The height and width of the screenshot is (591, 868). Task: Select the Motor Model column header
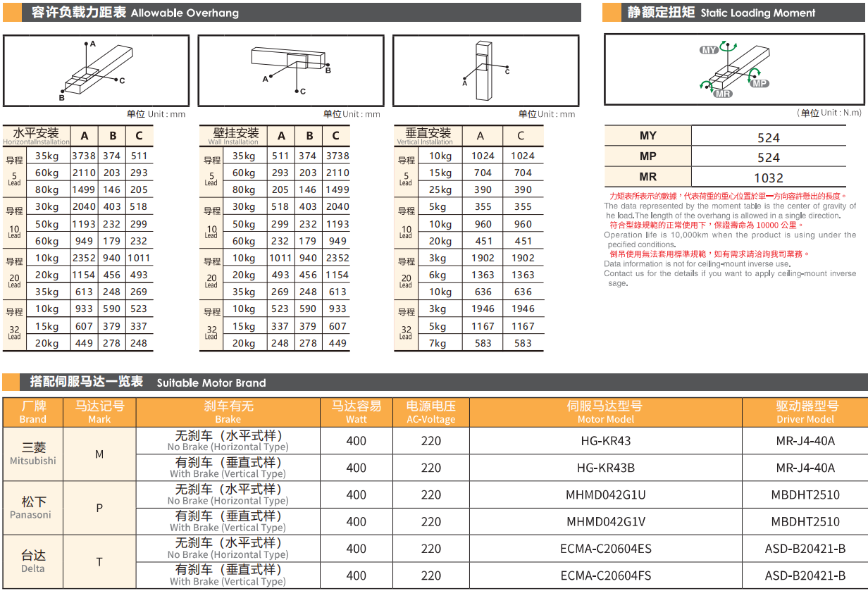pyautogui.click(x=605, y=412)
